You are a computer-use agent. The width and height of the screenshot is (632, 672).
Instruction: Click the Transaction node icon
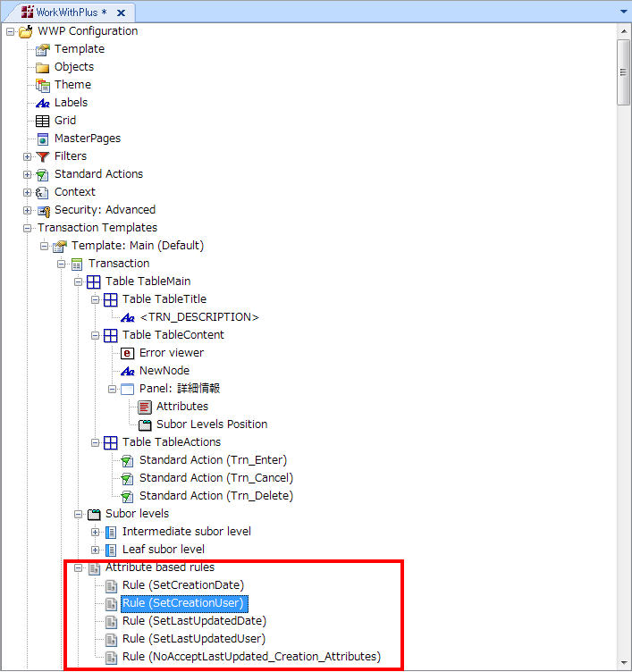tap(77, 265)
